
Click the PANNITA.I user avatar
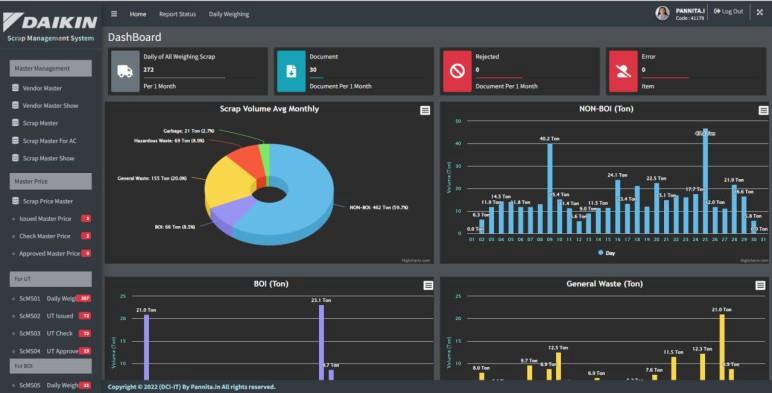pos(662,13)
